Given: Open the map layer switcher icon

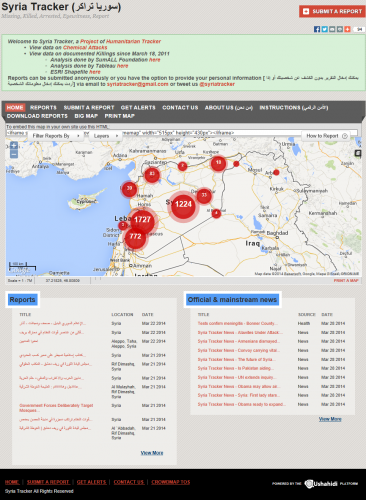Looking at the screenshot, I should (358, 153).
